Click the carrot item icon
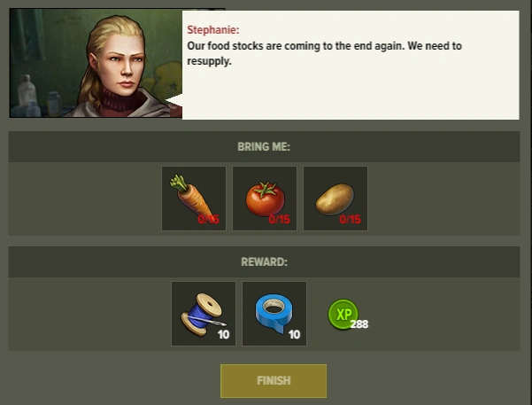532x405 pixels. click(194, 199)
